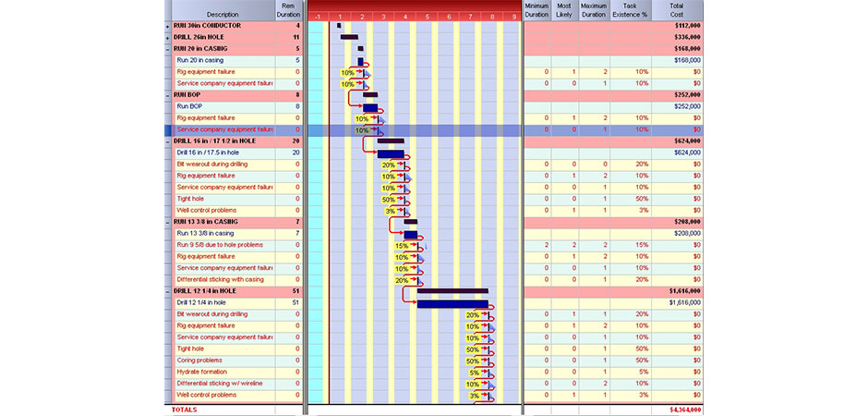Collapse the RUN 20 in CASING group
The width and height of the screenshot is (868, 416).
(x=168, y=49)
